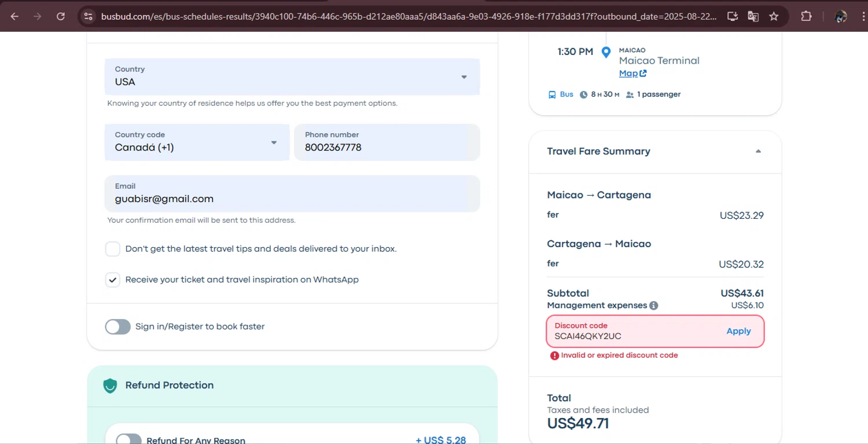Check the travel tips opt-out checkbox

(x=112, y=249)
